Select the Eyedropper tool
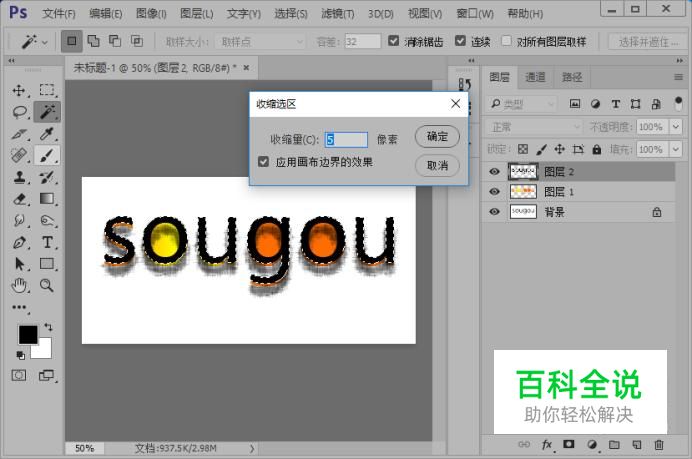 tap(47, 133)
